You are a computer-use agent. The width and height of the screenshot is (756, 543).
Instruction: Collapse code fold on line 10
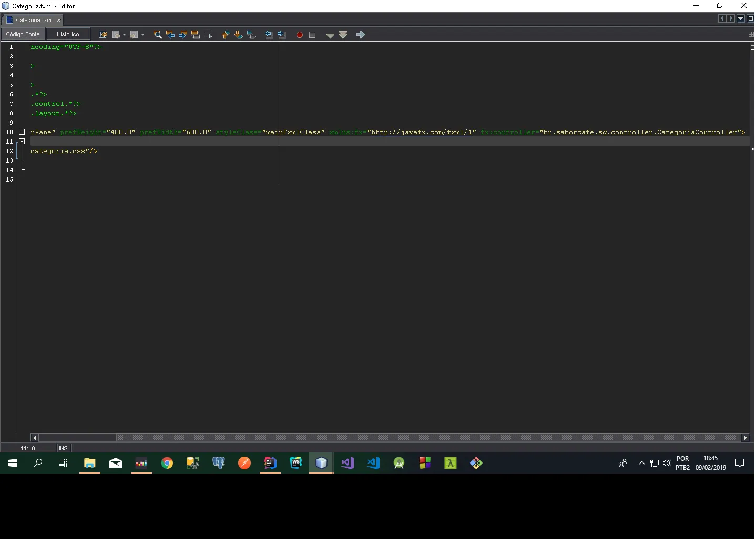point(22,132)
